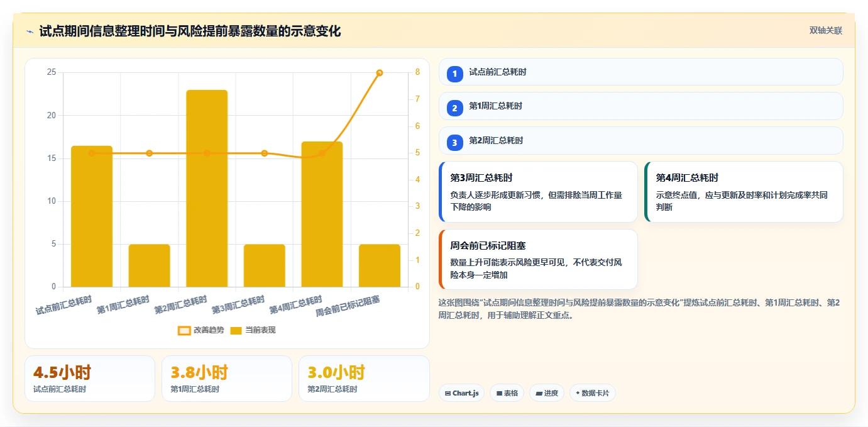Click the summary paragraph starting 这张图围绕
The width and height of the screenshot is (868, 427).
[x=640, y=309]
